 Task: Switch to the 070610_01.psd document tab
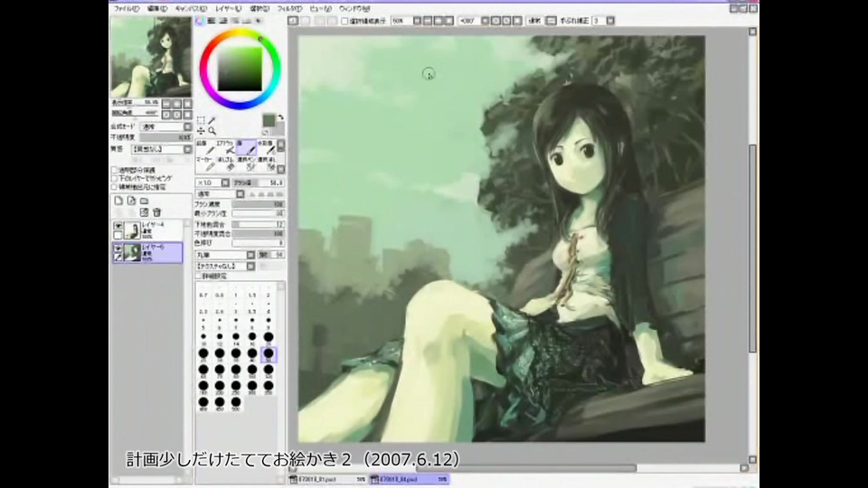click(328, 479)
